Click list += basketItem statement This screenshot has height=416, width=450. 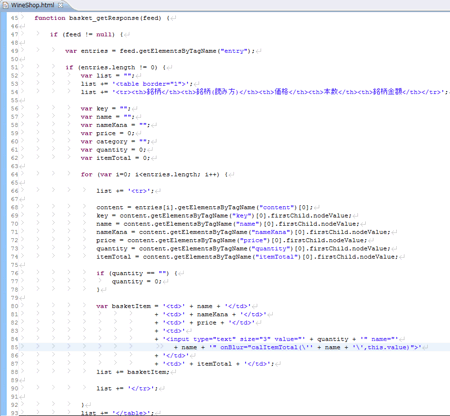(133, 372)
